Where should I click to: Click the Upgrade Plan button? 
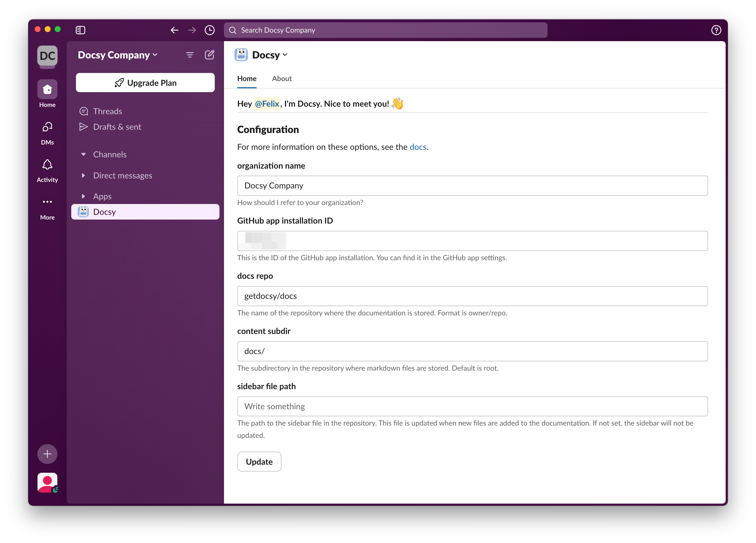coord(145,83)
